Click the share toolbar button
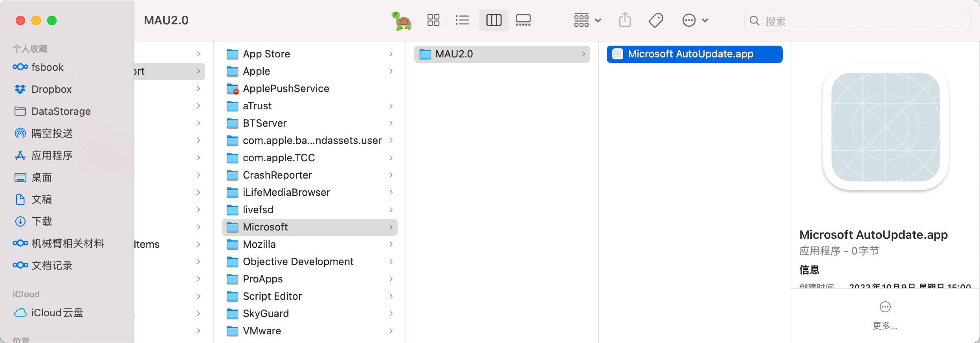Viewport: 980px width, 343px height. point(625,20)
